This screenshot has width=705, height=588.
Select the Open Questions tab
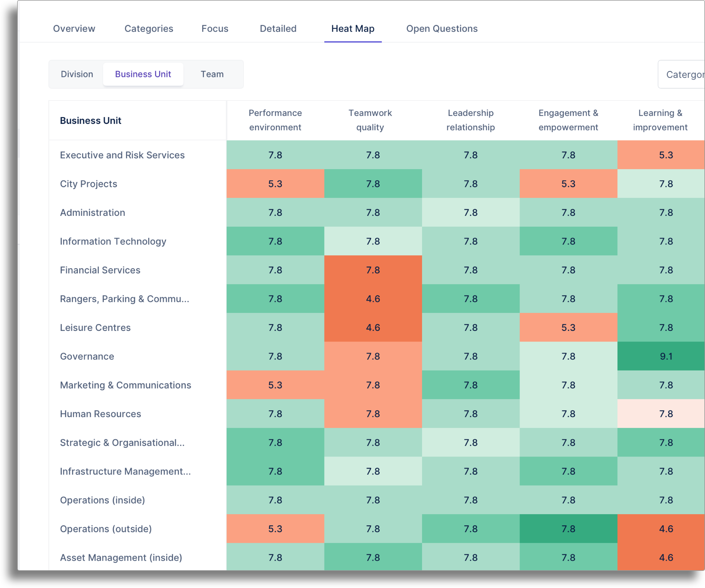coord(441,29)
